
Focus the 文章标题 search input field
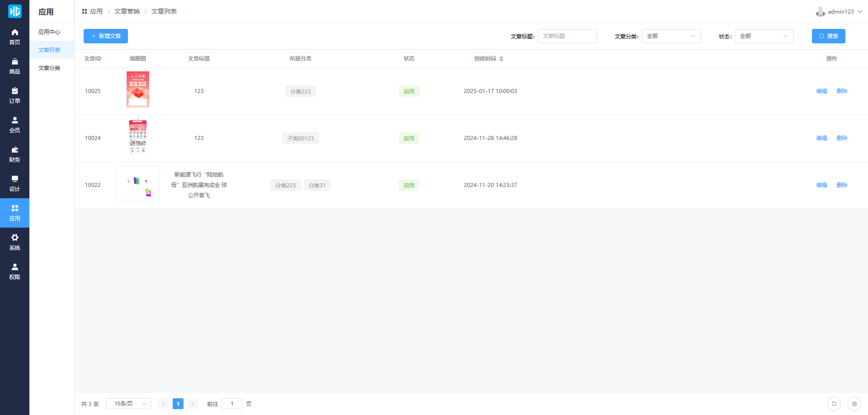[567, 36]
